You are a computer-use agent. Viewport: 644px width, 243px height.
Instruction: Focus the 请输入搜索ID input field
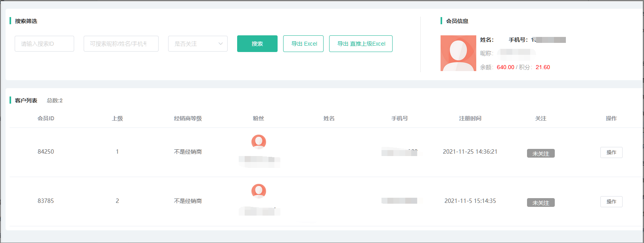(44, 44)
